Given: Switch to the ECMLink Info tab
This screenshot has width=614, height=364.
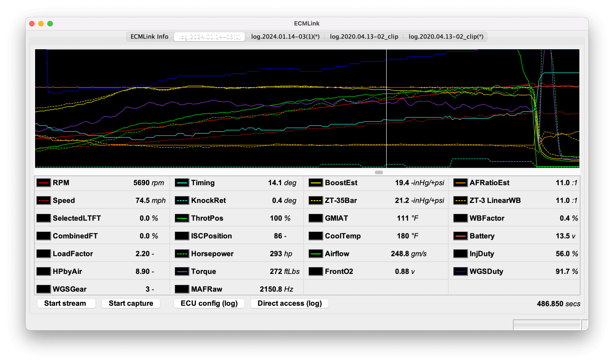Looking at the screenshot, I should tap(150, 37).
